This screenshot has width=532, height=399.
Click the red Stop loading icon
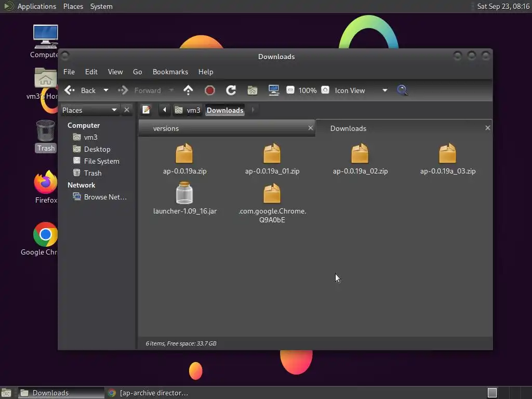tap(210, 90)
